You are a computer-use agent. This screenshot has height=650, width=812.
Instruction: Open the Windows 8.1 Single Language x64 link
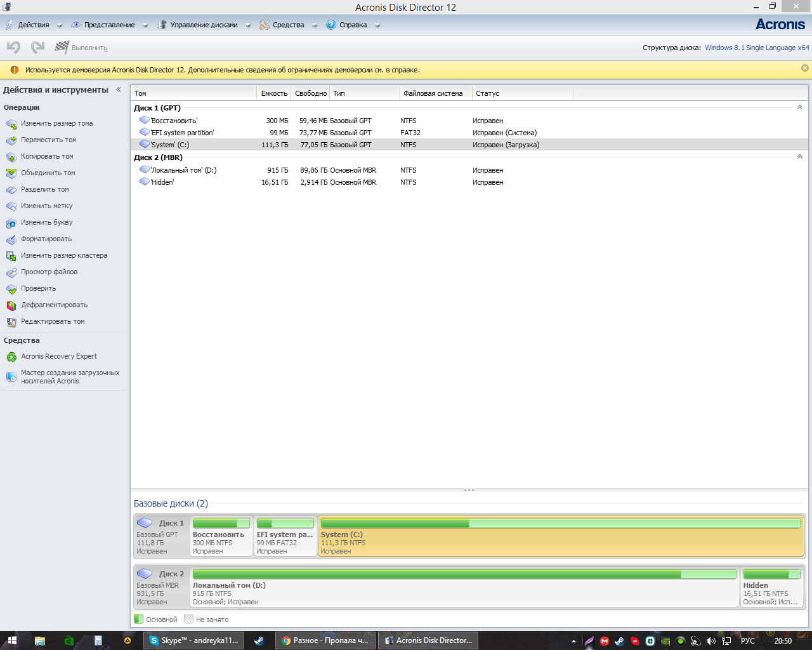coord(757,48)
